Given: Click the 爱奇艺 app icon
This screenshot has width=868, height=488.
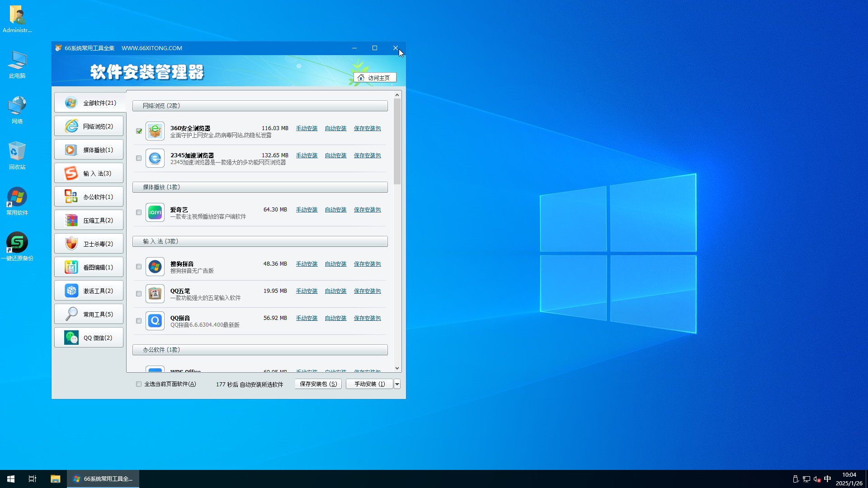Looking at the screenshot, I should (155, 212).
